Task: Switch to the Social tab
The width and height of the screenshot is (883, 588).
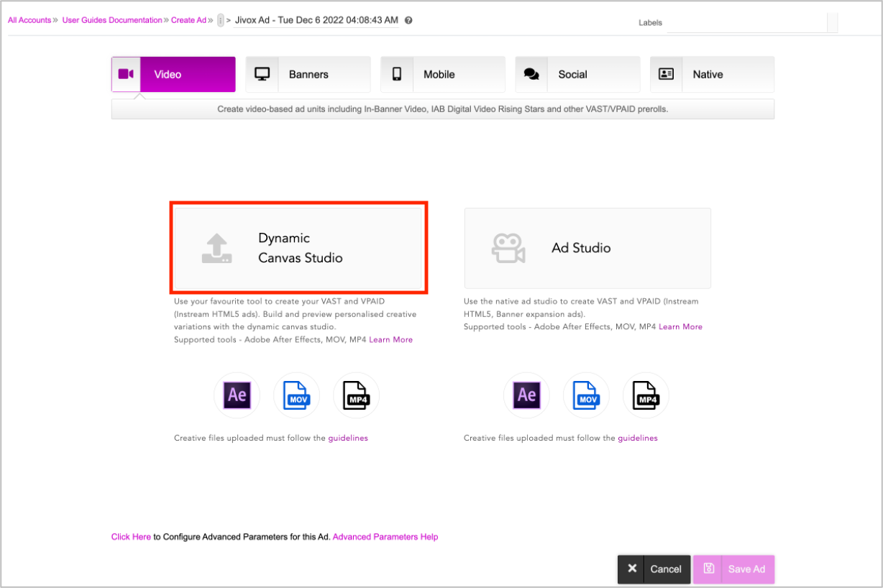Action: (x=577, y=74)
